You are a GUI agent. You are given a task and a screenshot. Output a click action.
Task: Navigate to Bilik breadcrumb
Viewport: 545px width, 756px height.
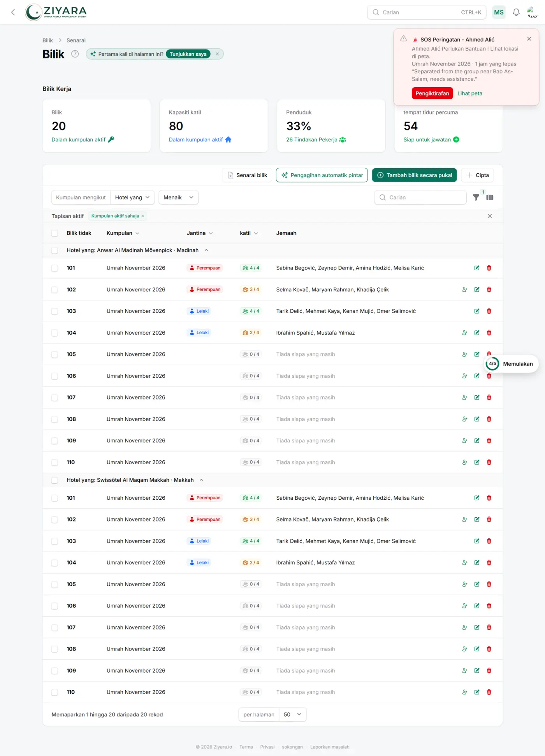[x=47, y=41]
